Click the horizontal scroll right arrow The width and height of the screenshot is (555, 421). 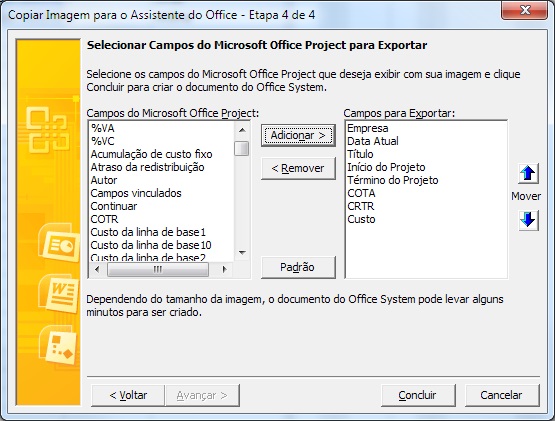(224, 269)
